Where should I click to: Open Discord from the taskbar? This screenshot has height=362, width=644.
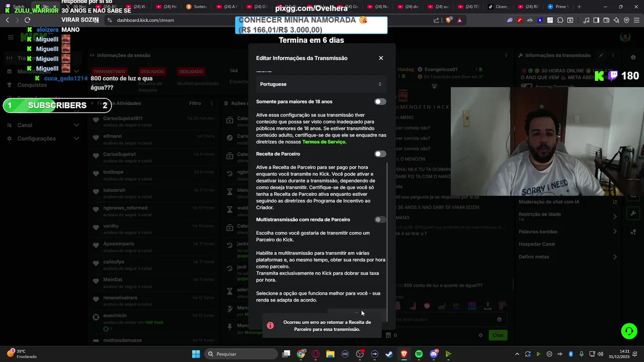(x=434, y=354)
